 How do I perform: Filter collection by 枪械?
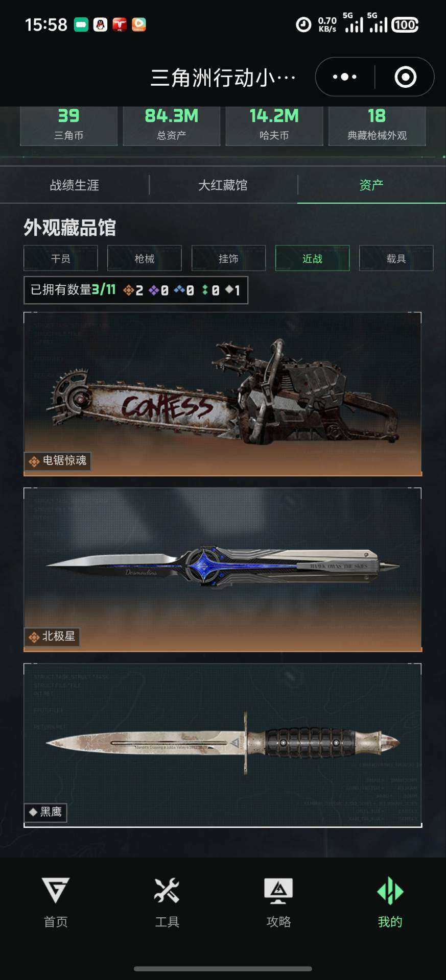coord(145,258)
